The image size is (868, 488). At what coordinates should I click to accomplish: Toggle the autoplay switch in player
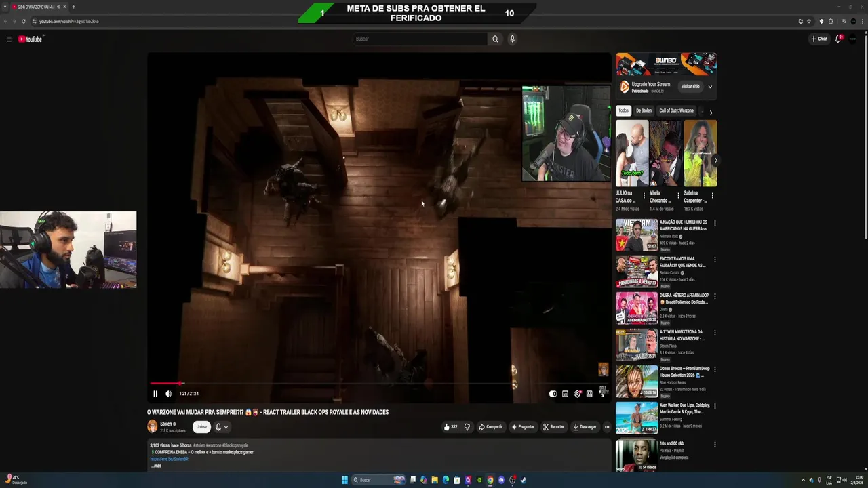coord(553,394)
